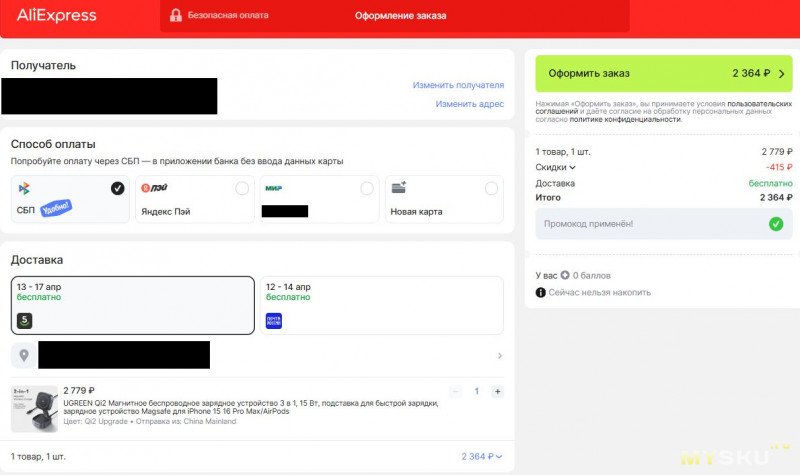This screenshot has height=475, width=800.
Task: Expand the 2 364 ₽ total breakdown
Action: coord(482,456)
